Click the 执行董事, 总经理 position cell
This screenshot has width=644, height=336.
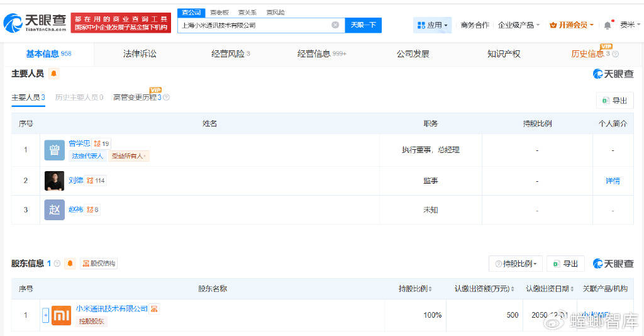430,150
